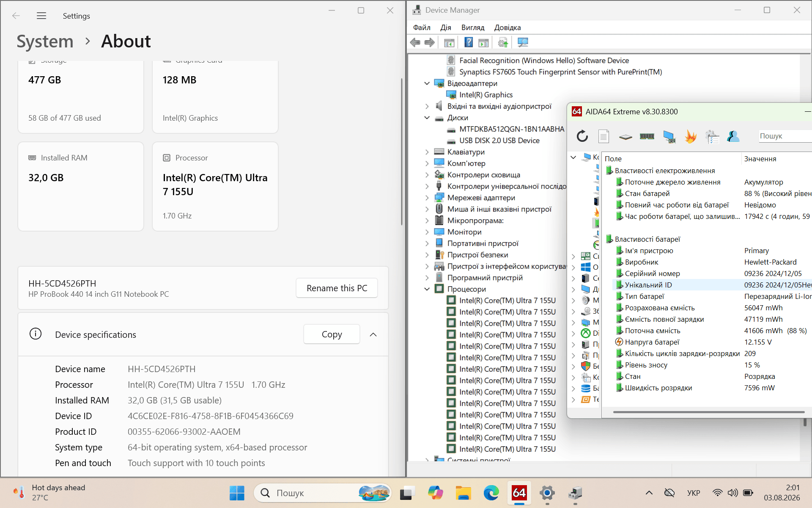Click the computer monitor icon in AIDA64 toolbar
The height and width of the screenshot is (508, 812).
(669, 136)
